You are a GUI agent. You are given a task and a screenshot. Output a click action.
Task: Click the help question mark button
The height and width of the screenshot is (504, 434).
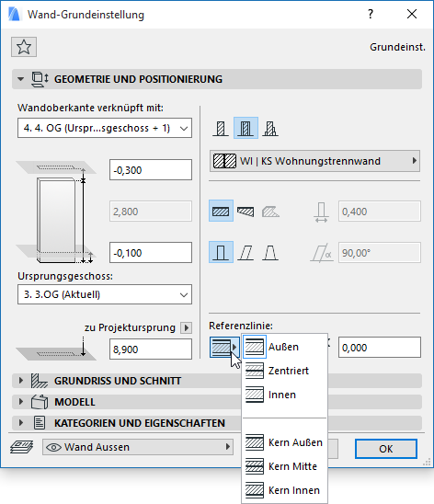(371, 14)
